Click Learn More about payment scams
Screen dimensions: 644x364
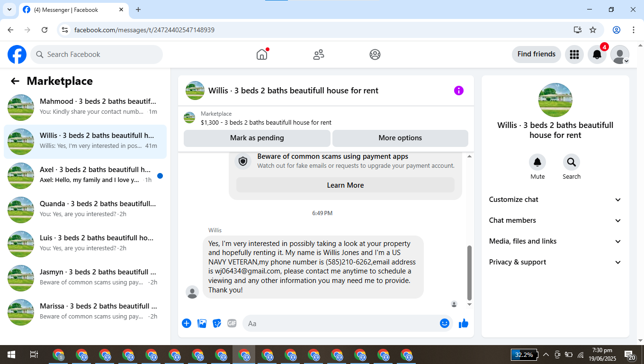345,185
